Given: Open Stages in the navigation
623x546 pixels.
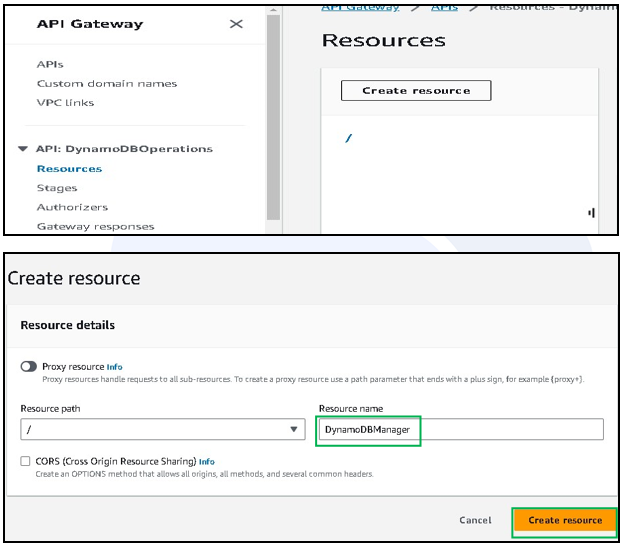Looking at the screenshot, I should click(57, 188).
